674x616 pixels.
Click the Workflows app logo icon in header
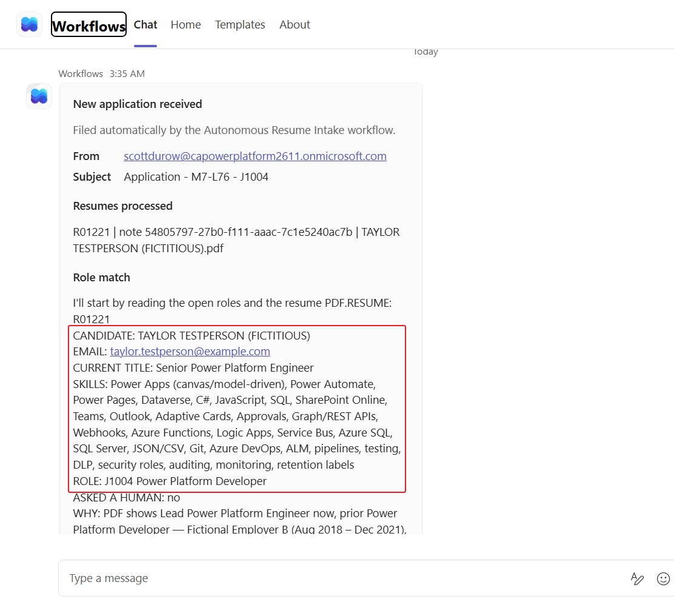pos(29,24)
